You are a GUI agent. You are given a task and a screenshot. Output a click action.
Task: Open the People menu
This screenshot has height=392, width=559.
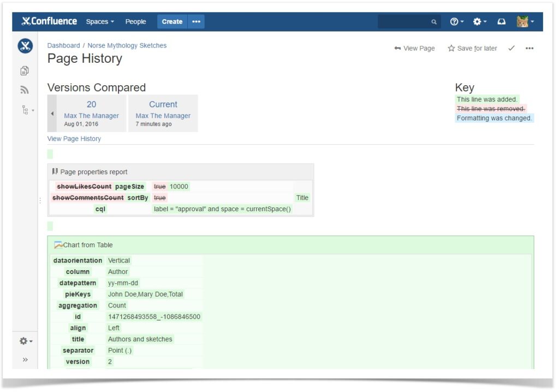(135, 21)
